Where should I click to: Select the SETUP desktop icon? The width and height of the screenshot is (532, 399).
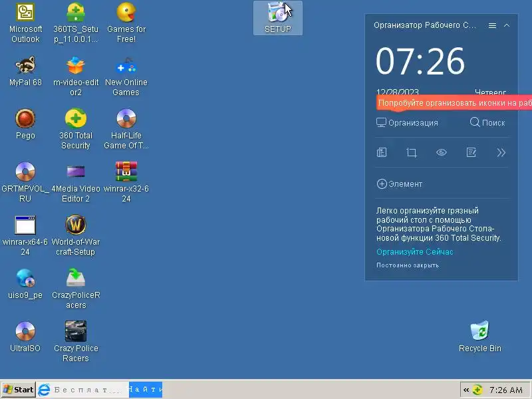(x=278, y=18)
